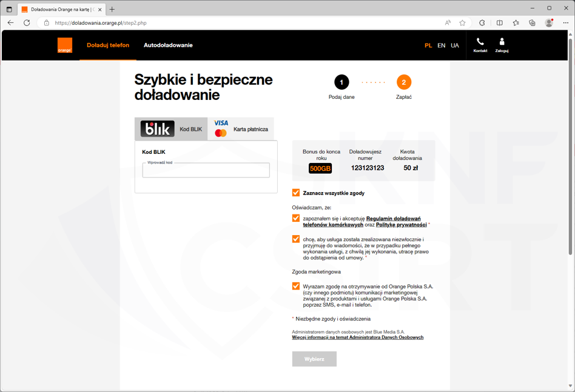Switch language to EN
Image resolution: width=575 pixels, height=392 pixels.
tap(441, 45)
